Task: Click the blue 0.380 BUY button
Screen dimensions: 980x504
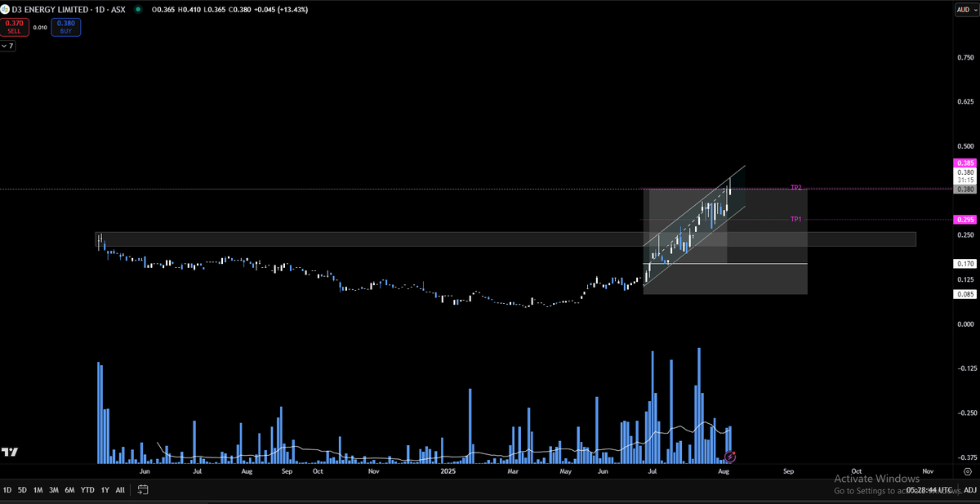Action: tap(65, 26)
